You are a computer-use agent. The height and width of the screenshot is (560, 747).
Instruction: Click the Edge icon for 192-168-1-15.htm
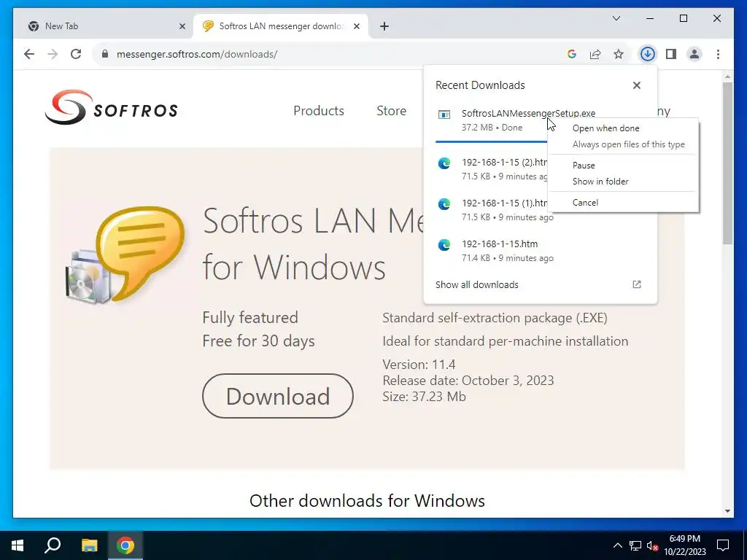point(444,245)
